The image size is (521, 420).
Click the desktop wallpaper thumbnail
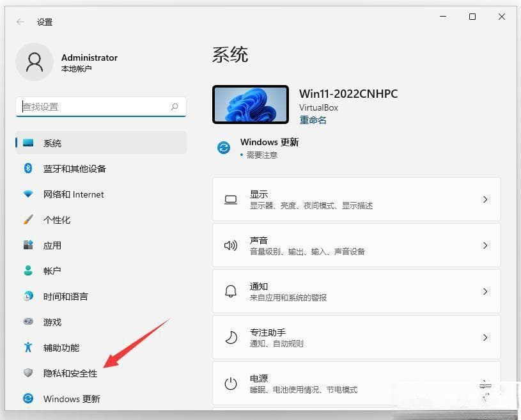[x=251, y=104]
